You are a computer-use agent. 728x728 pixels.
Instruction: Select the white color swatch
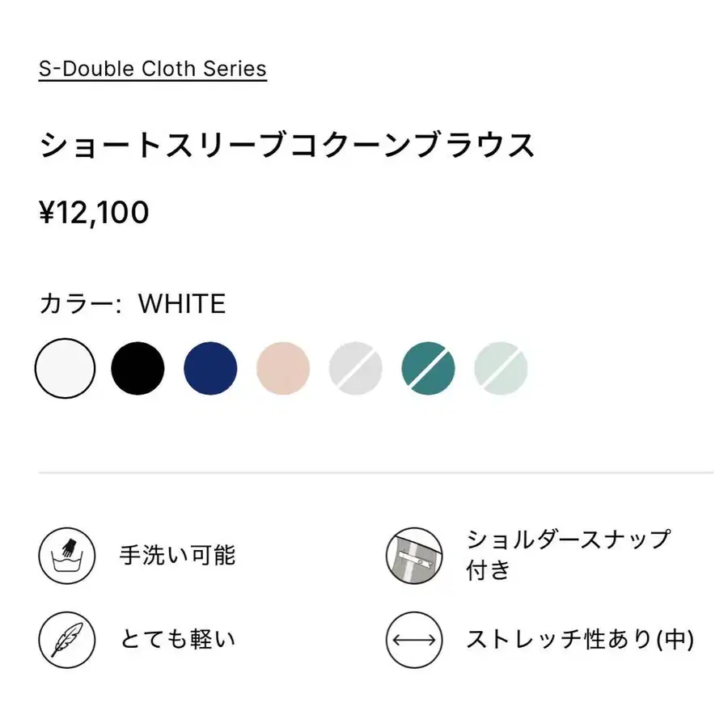(65, 369)
